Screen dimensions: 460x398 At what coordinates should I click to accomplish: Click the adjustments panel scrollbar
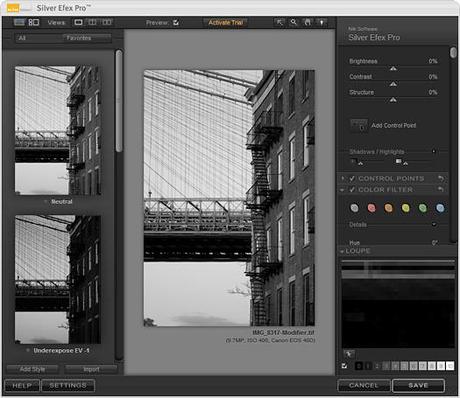click(x=453, y=53)
